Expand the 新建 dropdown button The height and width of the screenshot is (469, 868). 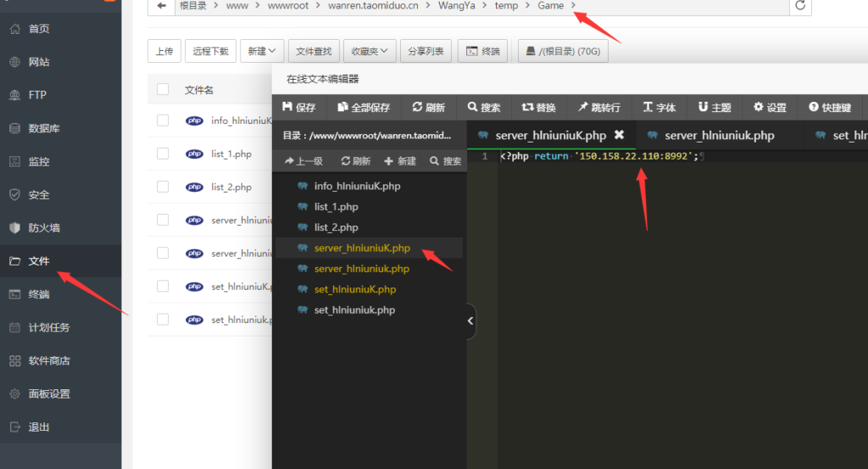pos(262,51)
